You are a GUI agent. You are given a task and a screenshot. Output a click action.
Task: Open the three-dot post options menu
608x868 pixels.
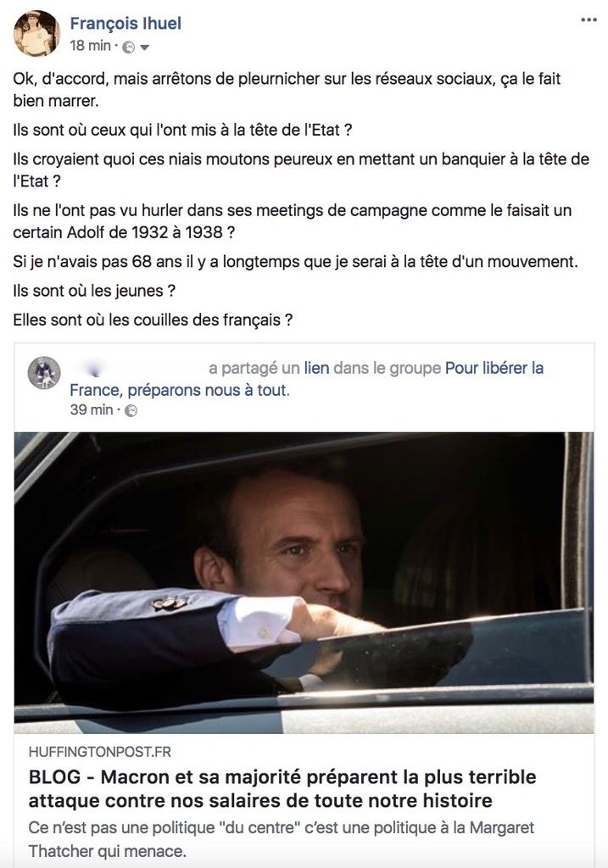588,20
